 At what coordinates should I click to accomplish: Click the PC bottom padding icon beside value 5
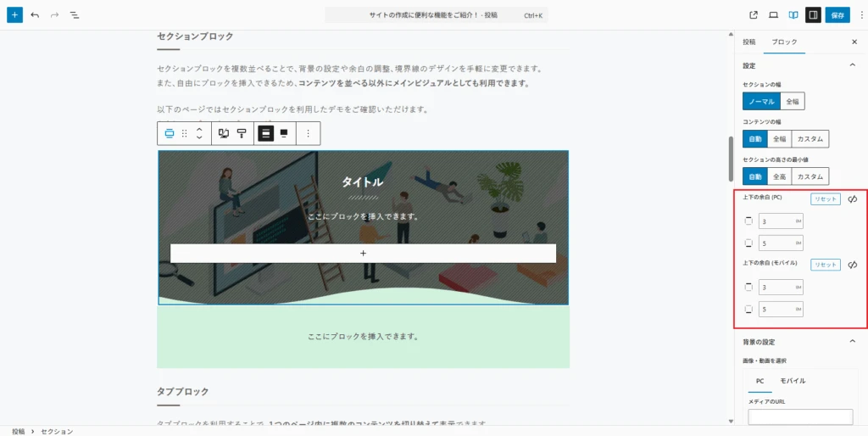pos(748,243)
